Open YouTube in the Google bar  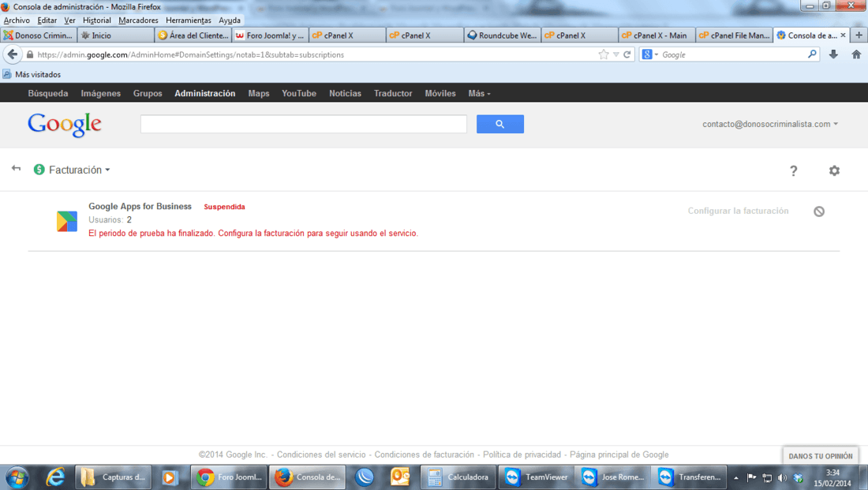299,93
